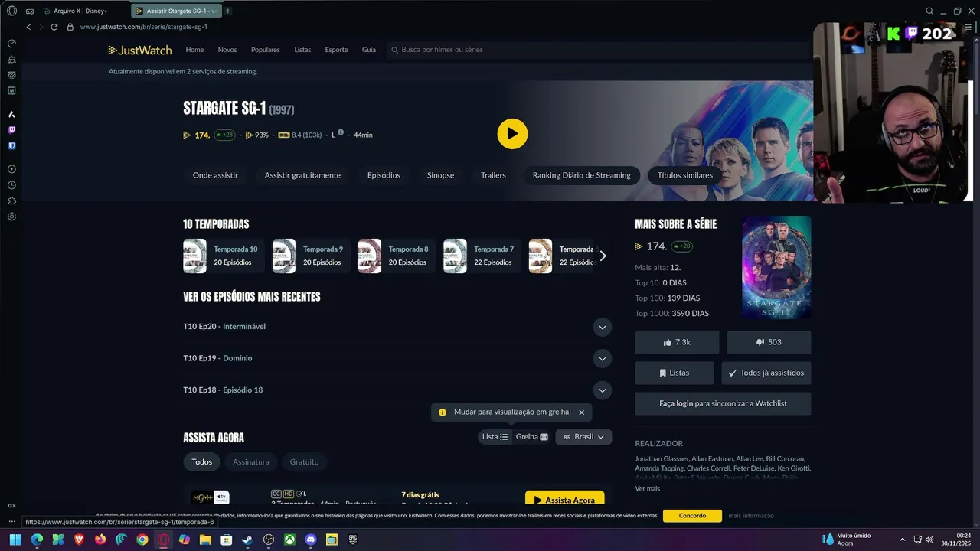
Task: Switch to Arquivo X Disney+ tab
Action: coord(80,11)
